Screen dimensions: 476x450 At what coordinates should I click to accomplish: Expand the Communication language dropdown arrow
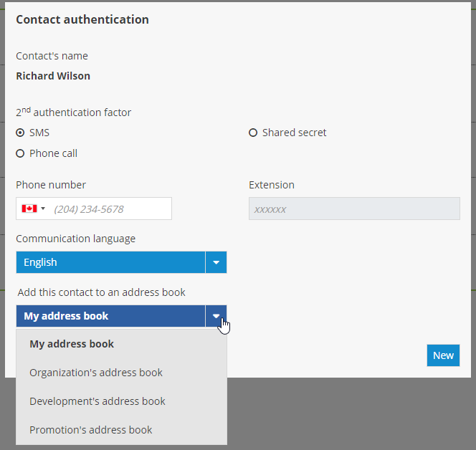click(x=216, y=262)
